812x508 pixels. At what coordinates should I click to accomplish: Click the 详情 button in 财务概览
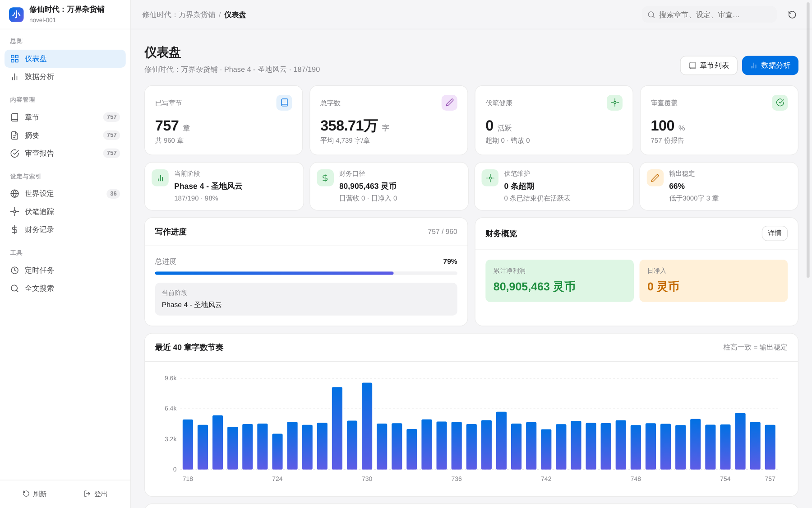775,233
